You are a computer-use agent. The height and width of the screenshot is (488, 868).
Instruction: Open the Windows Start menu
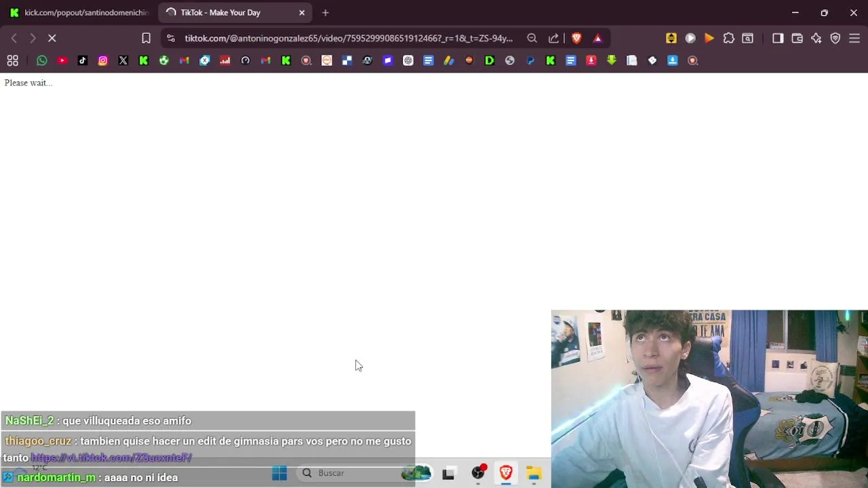279,473
